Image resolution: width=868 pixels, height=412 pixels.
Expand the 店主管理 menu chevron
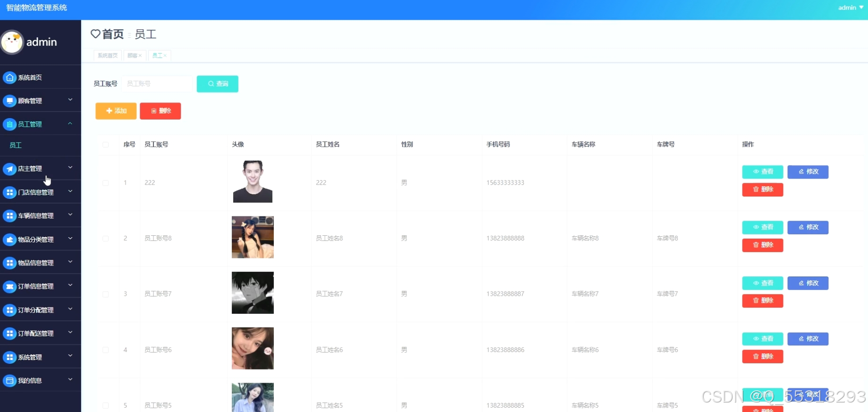(x=70, y=167)
